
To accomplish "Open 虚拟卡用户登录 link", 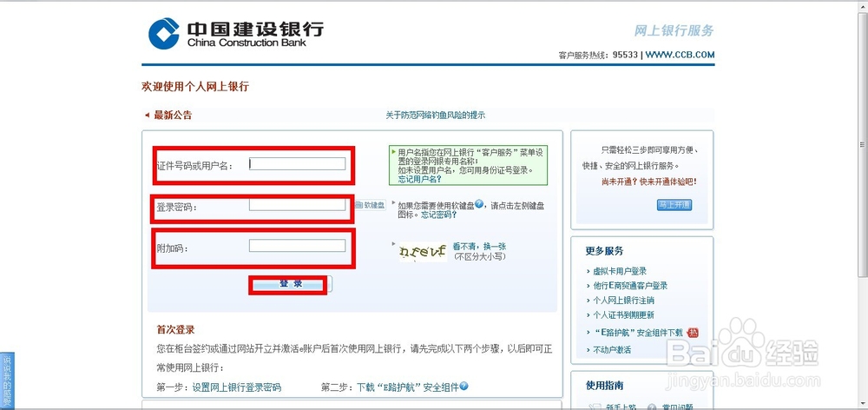I will click(x=620, y=271).
